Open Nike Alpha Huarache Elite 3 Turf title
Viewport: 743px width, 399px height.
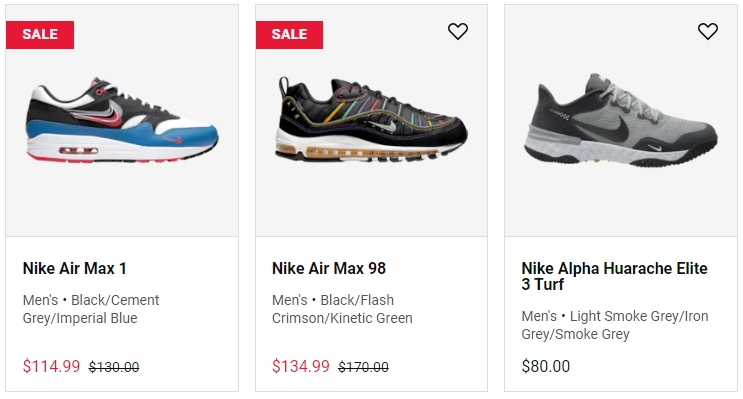pos(615,276)
